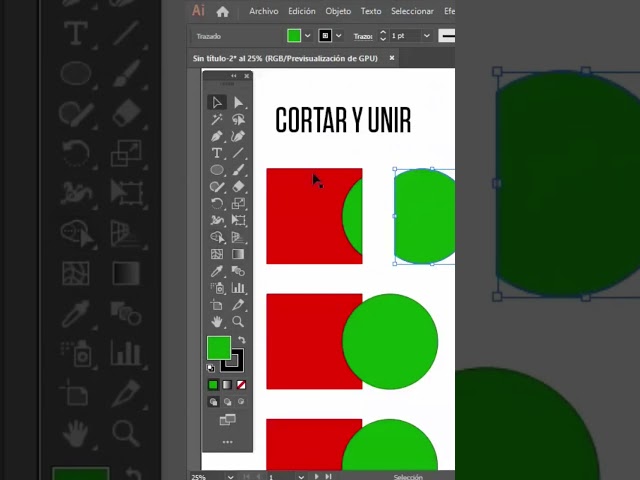Select the Blend tool

coord(238,271)
